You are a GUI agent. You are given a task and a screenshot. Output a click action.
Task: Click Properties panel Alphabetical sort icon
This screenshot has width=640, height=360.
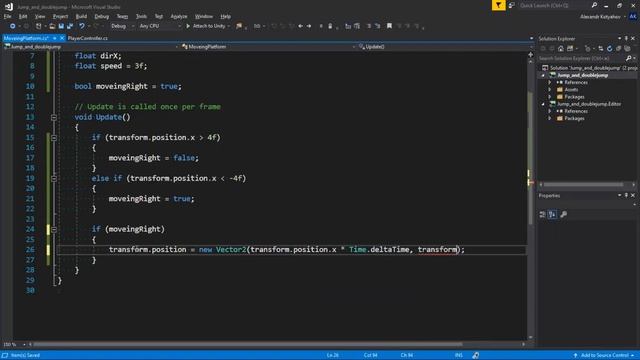[552, 214]
